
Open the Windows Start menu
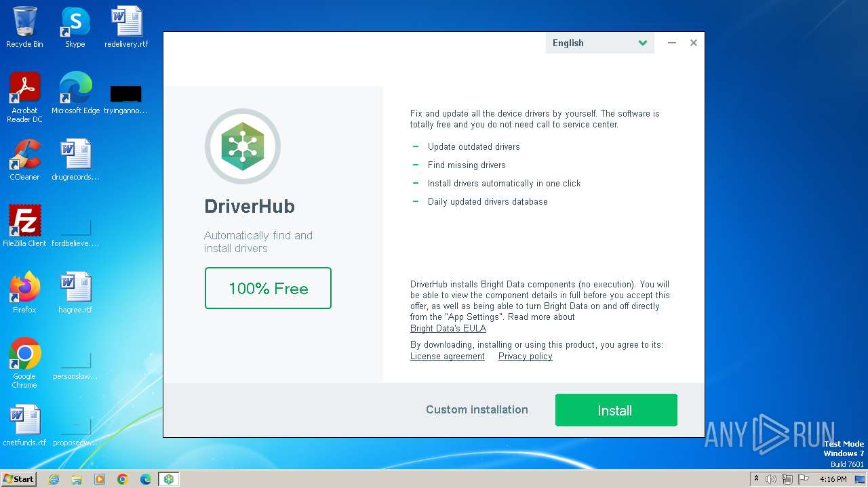[18, 479]
